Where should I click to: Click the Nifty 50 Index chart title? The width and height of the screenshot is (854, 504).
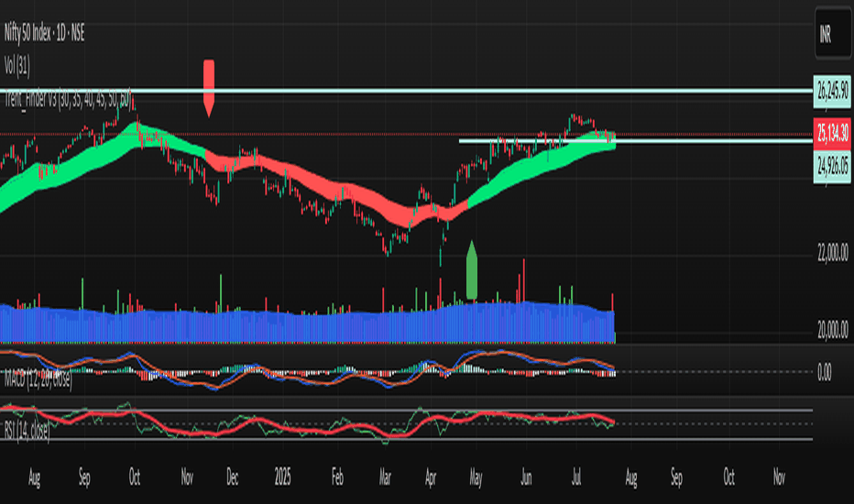tap(44, 33)
